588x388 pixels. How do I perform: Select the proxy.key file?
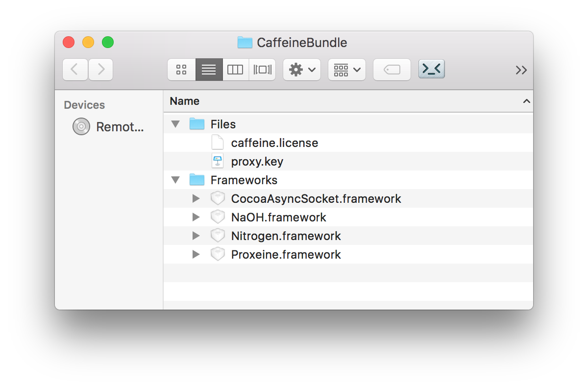pos(257,162)
